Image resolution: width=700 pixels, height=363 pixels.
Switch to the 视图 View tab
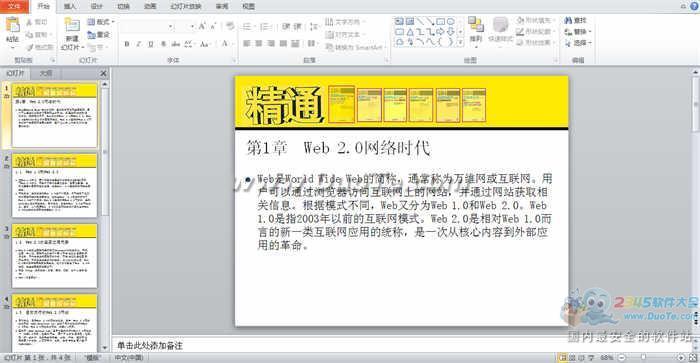point(248,6)
